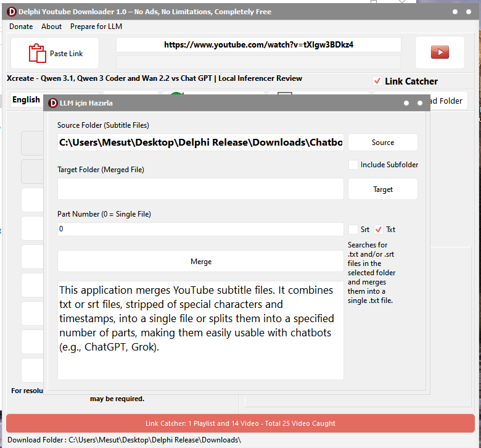This screenshot has width=481, height=448.
Task: Click the Source Folder path field
Action: pos(200,142)
